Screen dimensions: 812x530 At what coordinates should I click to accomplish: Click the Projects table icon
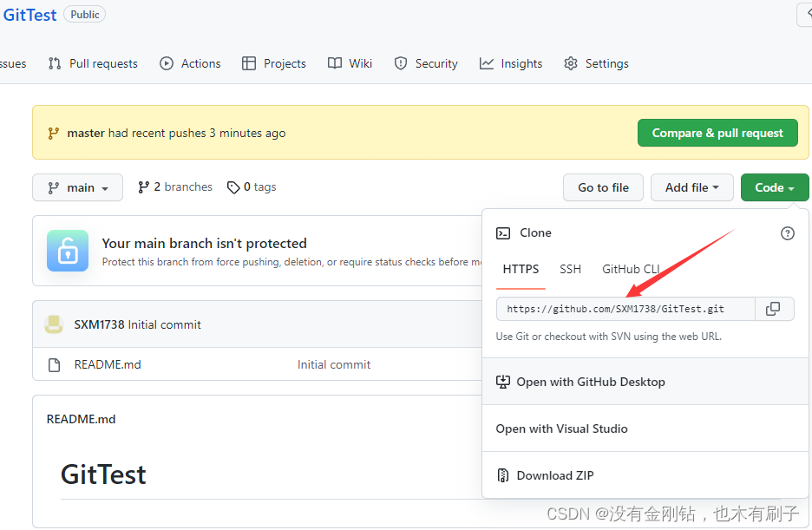point(249,63)
